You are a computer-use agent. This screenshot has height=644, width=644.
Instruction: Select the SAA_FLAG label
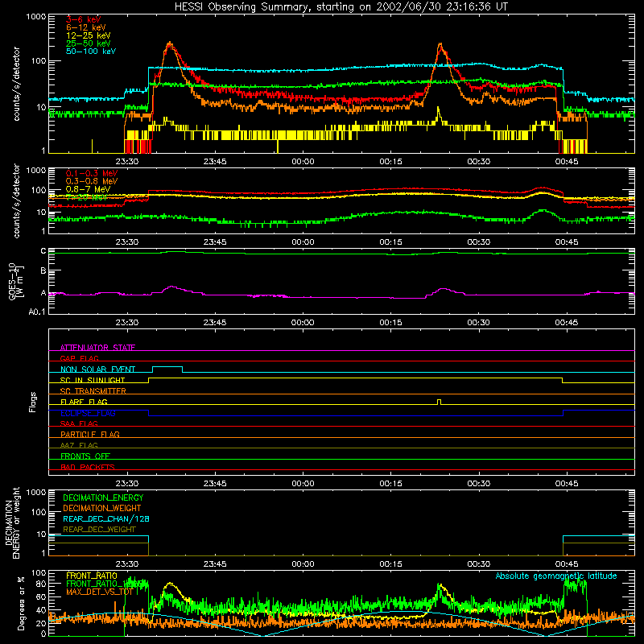point(79,423)
